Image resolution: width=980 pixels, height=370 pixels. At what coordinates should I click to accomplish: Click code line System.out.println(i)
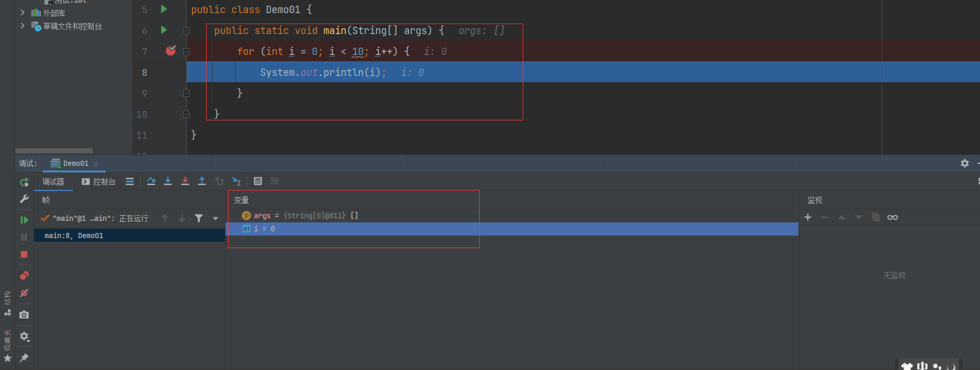pyautogui.click(x=323, y=72)
